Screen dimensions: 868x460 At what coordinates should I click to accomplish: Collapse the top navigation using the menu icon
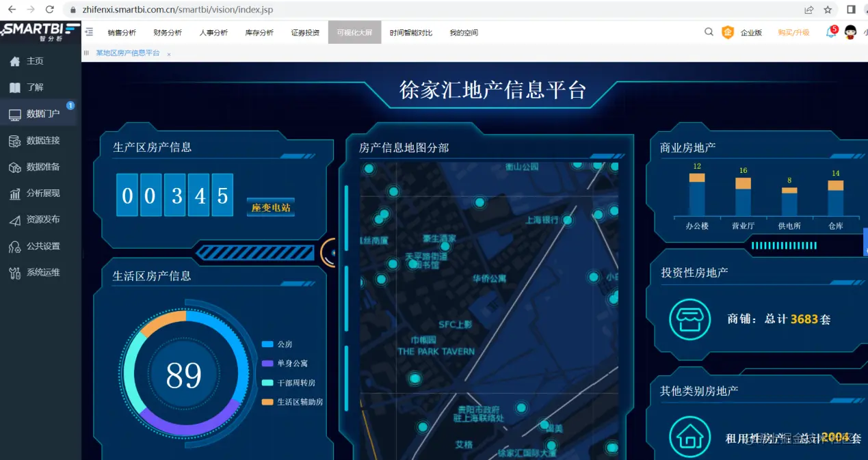[x=88, y=31]
